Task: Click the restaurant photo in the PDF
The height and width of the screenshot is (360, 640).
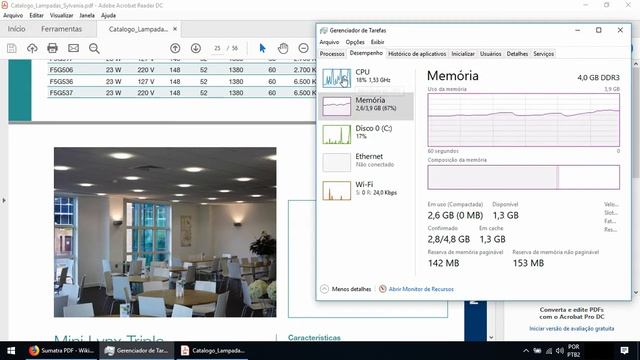Action: (x=165, y=232)
